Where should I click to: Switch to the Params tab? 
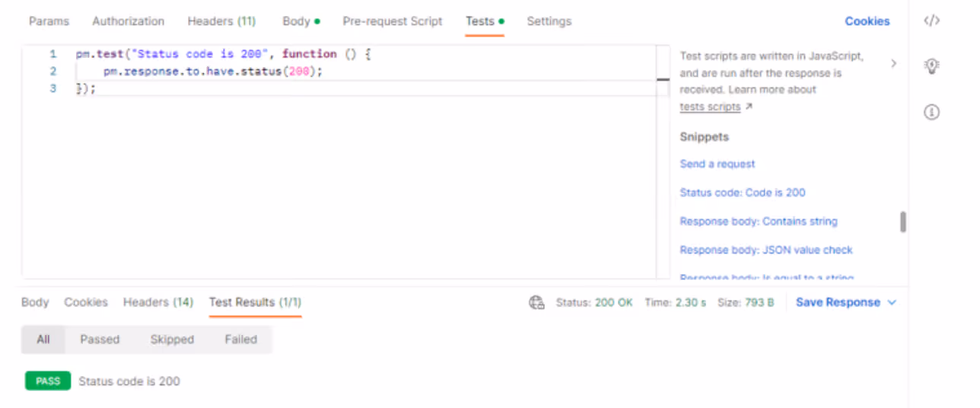(49, 21)
